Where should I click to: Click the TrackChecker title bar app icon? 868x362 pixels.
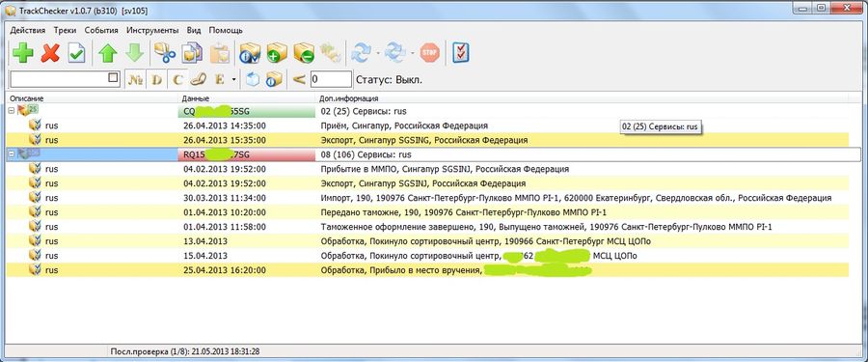(x=10, y=11)
